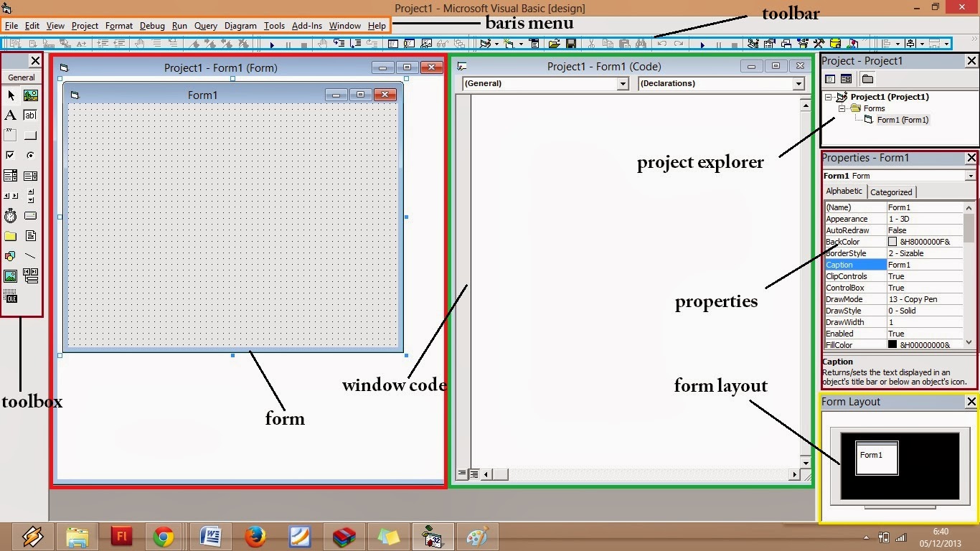Image resolution: width=980 pixels, height=551 pixels.
Task: Click the General tab in toolbox
Action: pos(22,77)
